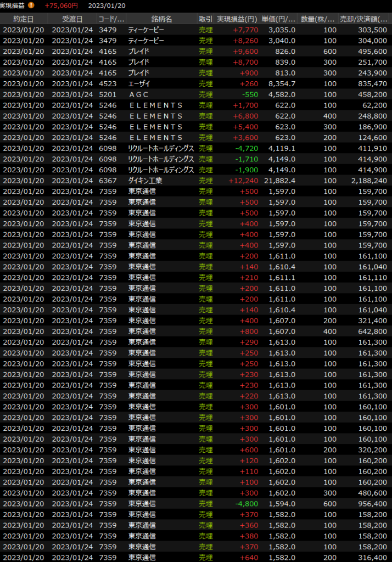Sort by the 約定日 column header
This screenshot has height=562, width=392.
[24, 19]
